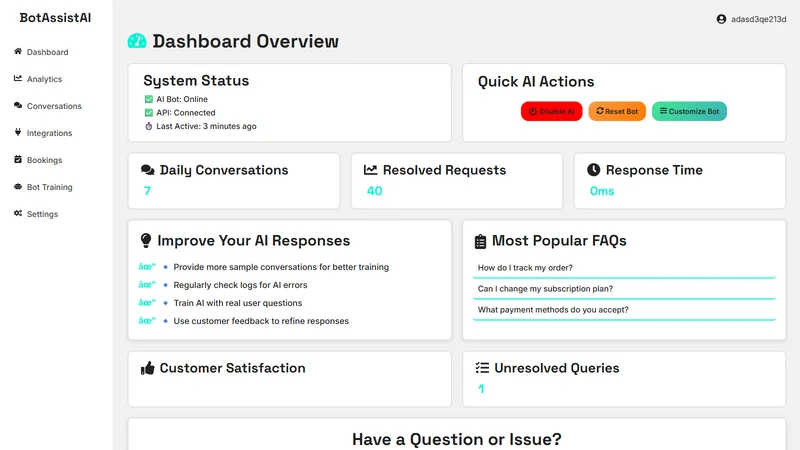Click the checklist icon by Unresolved Queries
The image size is (800, 450).
point(482,368)
